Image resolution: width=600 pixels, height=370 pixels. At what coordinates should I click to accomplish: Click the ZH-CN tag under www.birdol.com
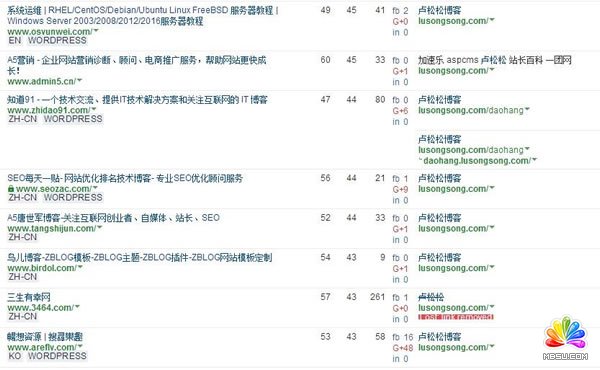[x=23, y=277]
